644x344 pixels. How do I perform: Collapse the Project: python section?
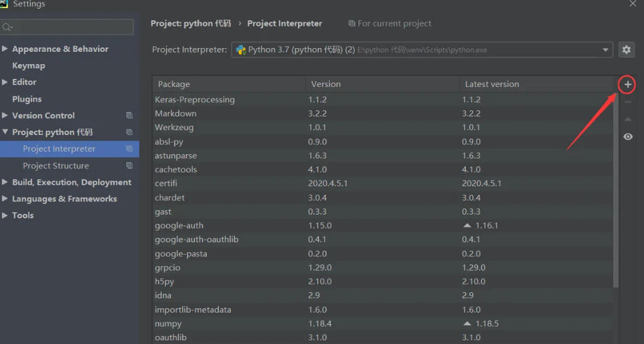coord(5,132)
